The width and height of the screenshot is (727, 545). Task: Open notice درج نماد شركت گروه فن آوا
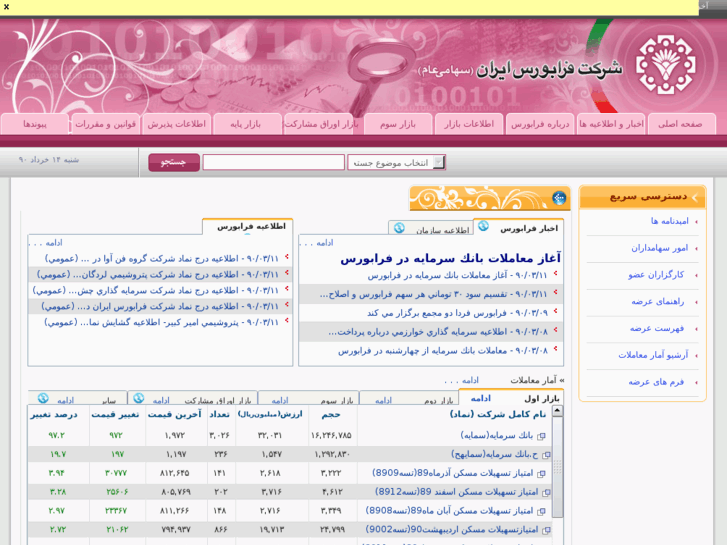tap(162, 258)
